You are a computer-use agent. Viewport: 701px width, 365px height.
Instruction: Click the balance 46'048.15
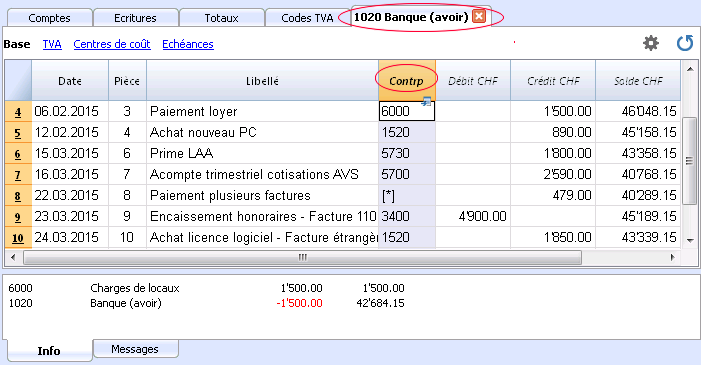[638, 111]
